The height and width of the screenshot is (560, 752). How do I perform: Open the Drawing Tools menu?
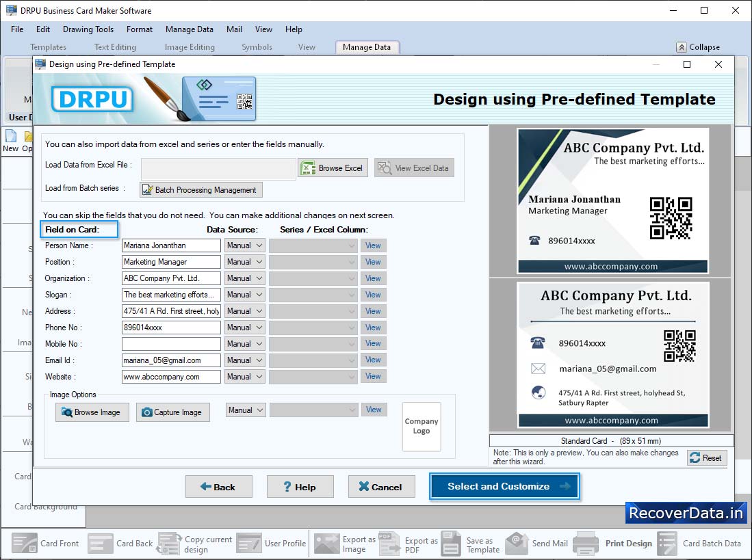(88, 29)
